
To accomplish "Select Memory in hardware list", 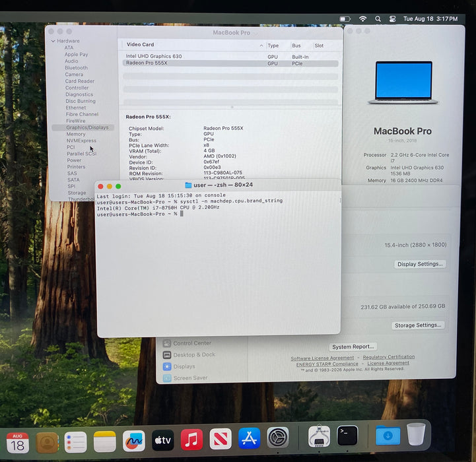I will point(76,134).
